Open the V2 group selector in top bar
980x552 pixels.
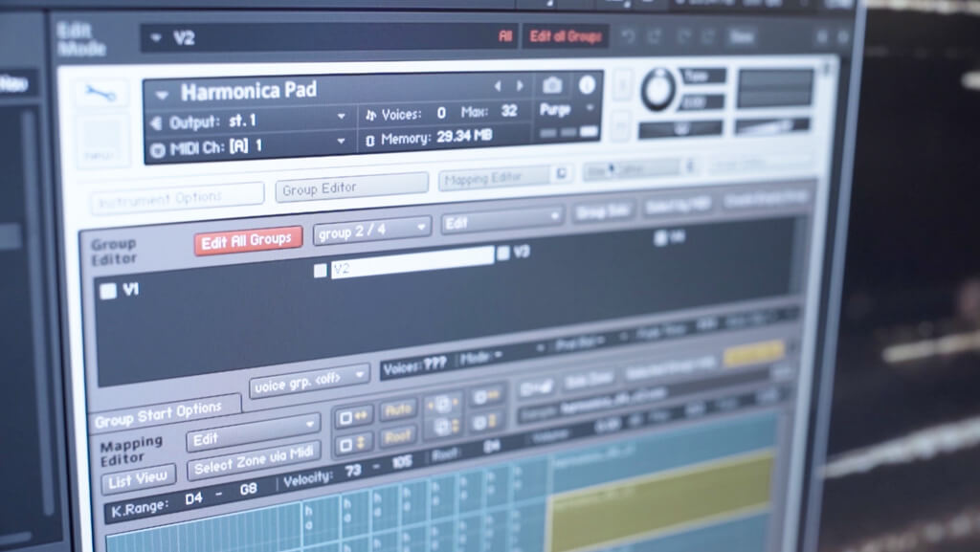point(156,37)
